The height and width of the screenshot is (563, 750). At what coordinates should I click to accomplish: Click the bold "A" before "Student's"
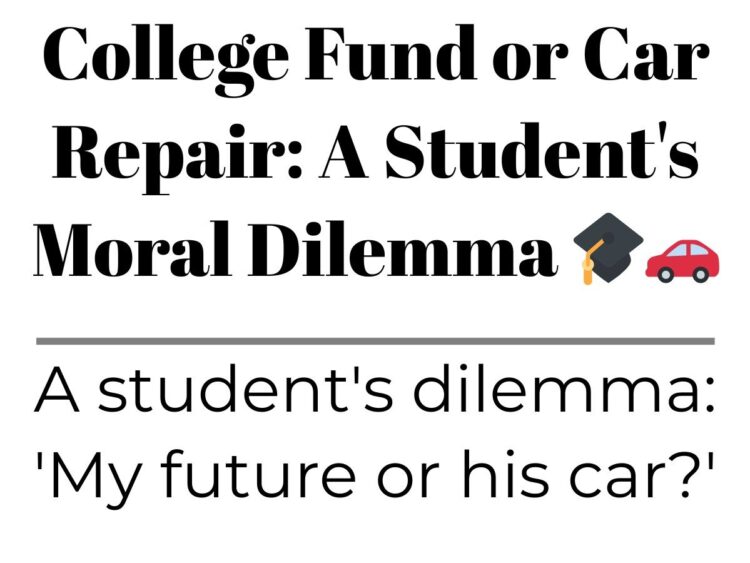pos(343,152)
